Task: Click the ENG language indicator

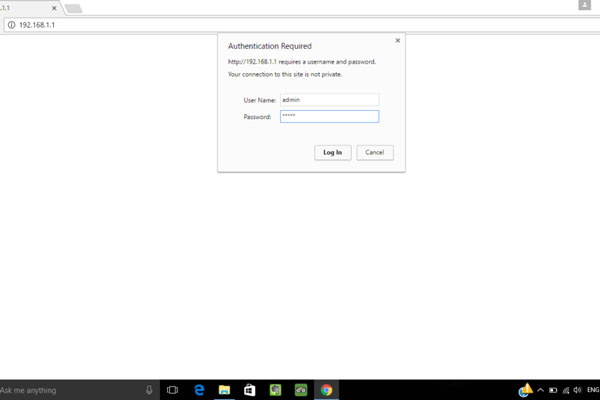Action: 593,390
